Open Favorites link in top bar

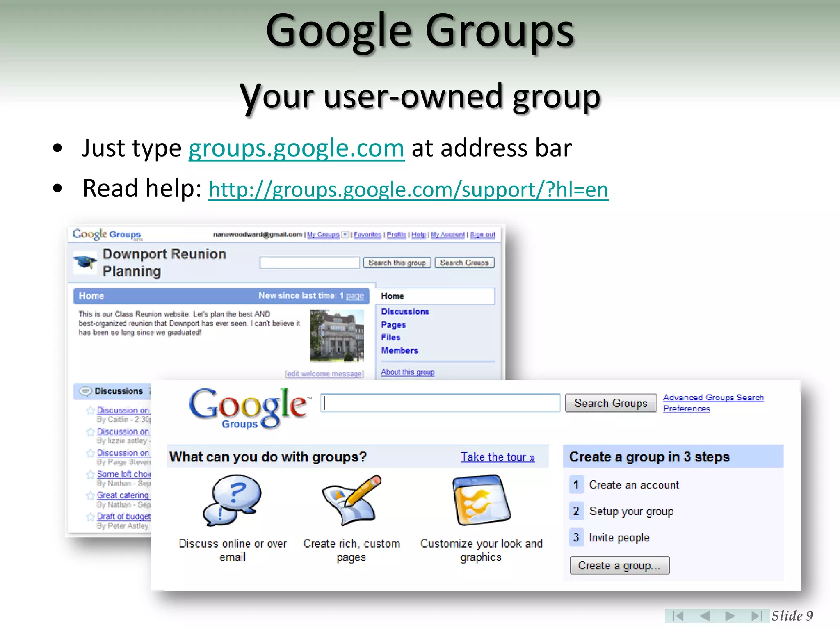pyautogui.click(x=367, y=235)
